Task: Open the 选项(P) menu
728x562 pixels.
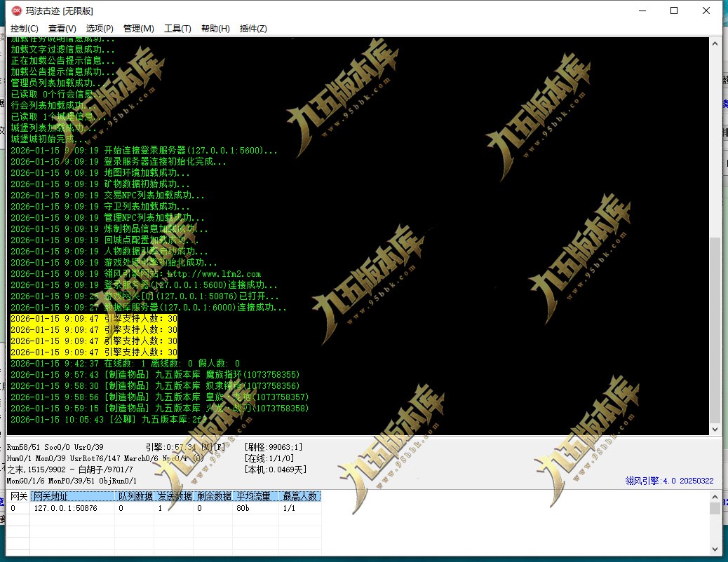Action: click(x=100, y=28)
